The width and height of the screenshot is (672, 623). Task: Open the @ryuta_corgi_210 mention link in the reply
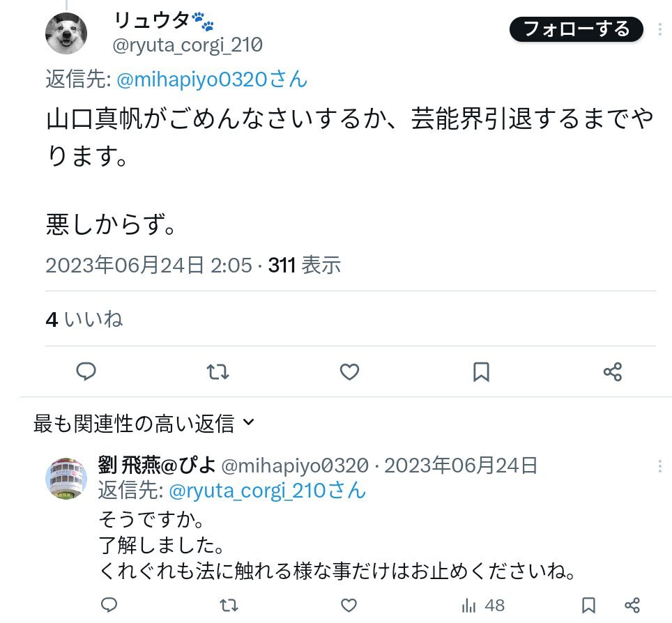[x=268, y=491]
